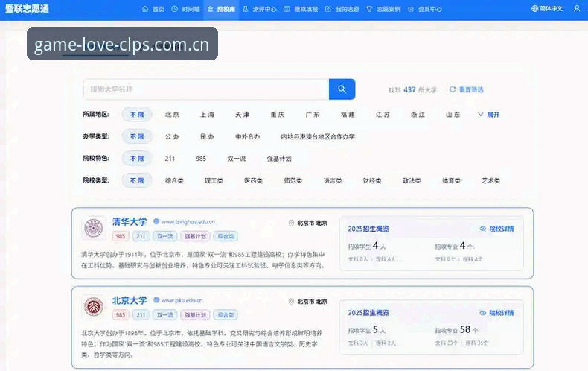The height and width of the screenshot is (371, 588).
Task: Open the 我的志愿 menu item
Action: click(342, 9)
